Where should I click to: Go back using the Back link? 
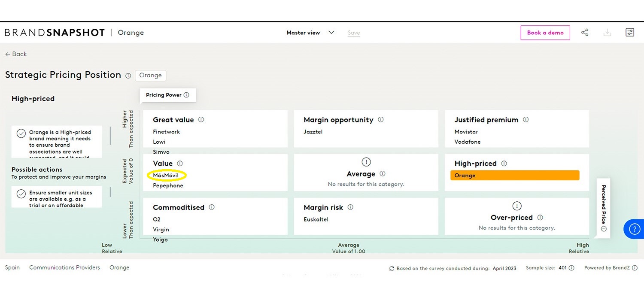point(16,54)
